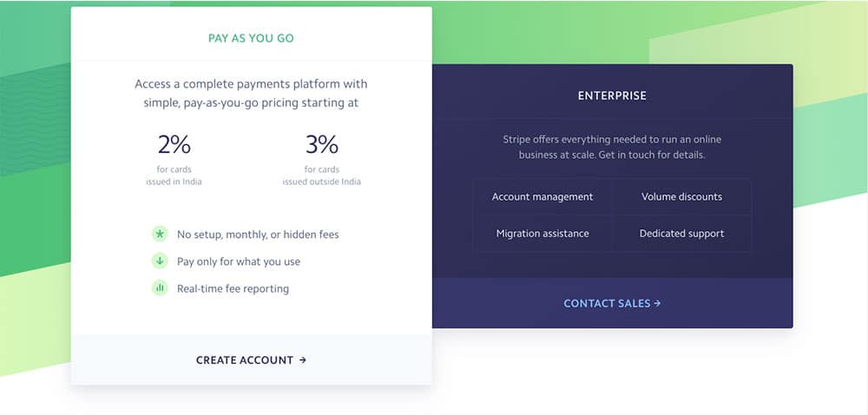868x415 pixels.
Task: Follow the Contact Sales link
Action: point(612,304)
